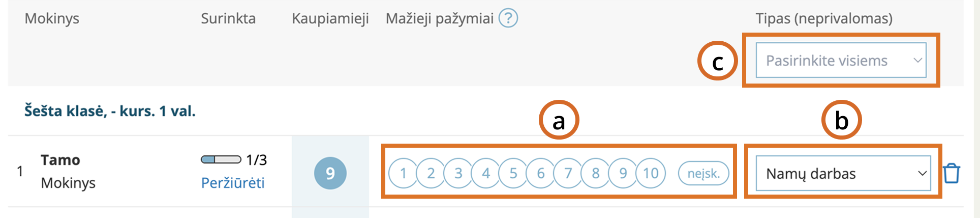980x218 pixels.
Task: Click the Peržiūrėti link
Action: [x=233, y=183]
